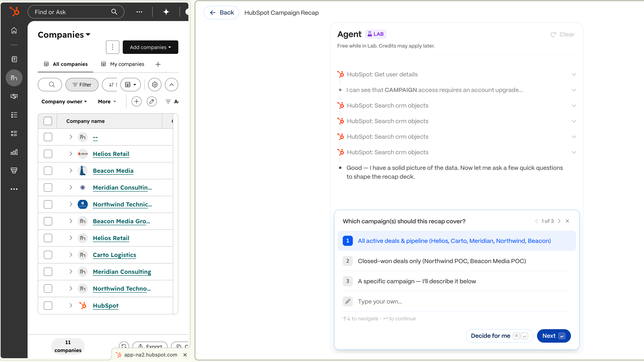
Task: Open the More filters dropdown
Action: [107, 101]
